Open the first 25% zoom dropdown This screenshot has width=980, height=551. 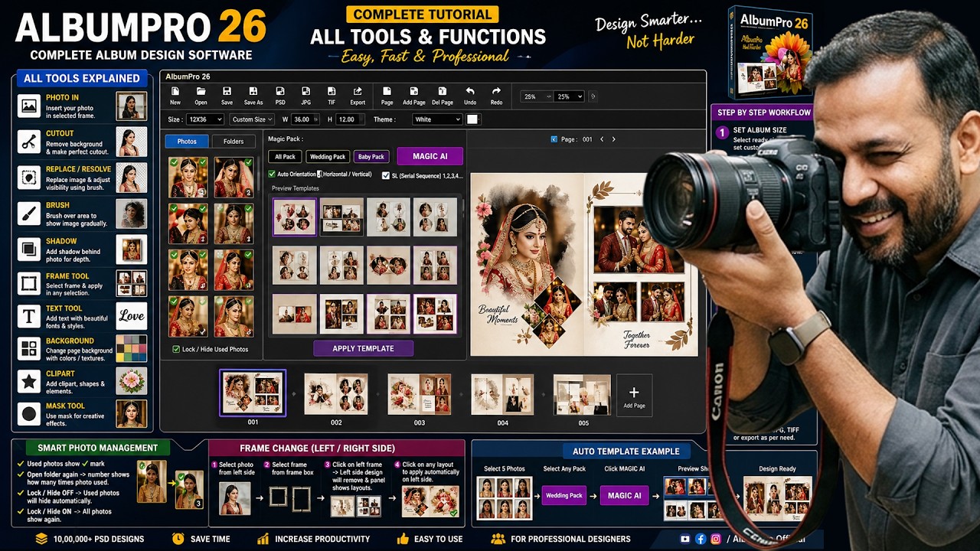tap(536, 96)
